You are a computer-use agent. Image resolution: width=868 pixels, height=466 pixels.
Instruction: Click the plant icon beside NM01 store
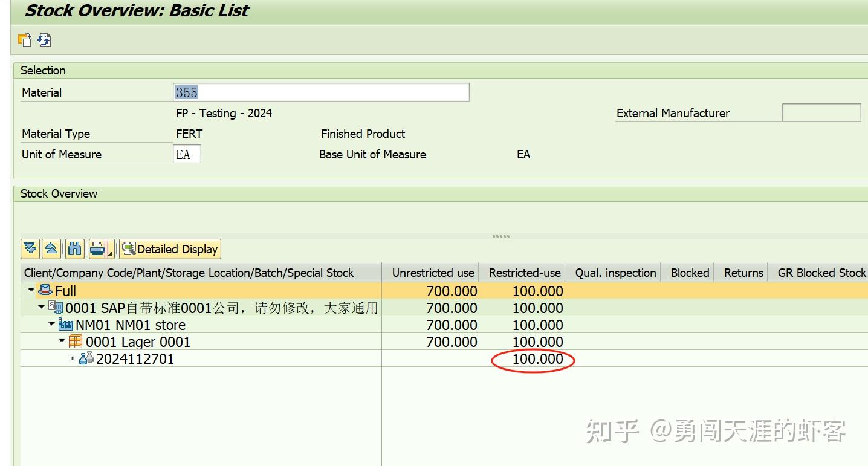pyautogui.click(x=65, y=324)
